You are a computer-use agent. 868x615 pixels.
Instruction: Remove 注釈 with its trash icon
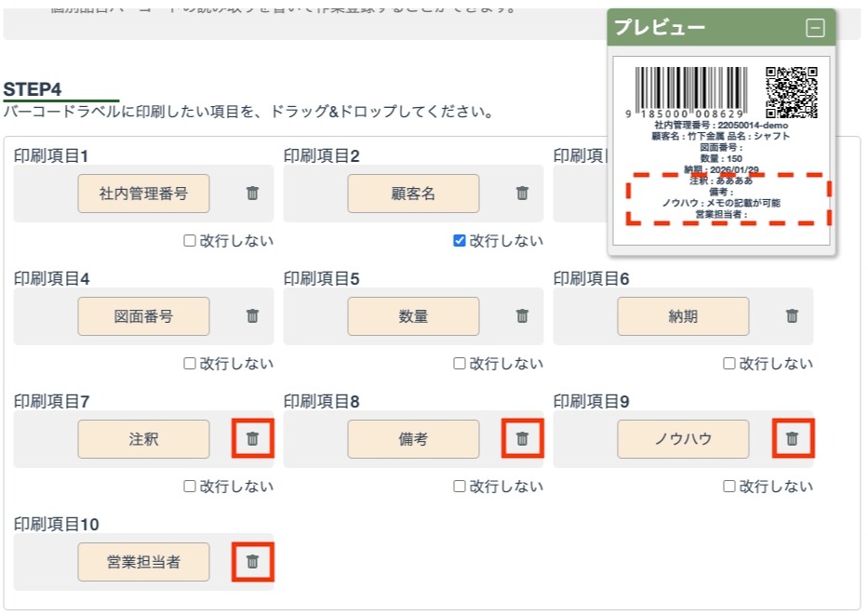pos(252,439)
